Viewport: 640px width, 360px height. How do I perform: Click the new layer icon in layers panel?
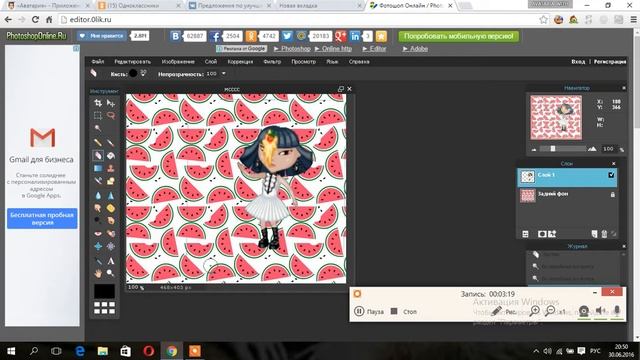pos(594,234)
